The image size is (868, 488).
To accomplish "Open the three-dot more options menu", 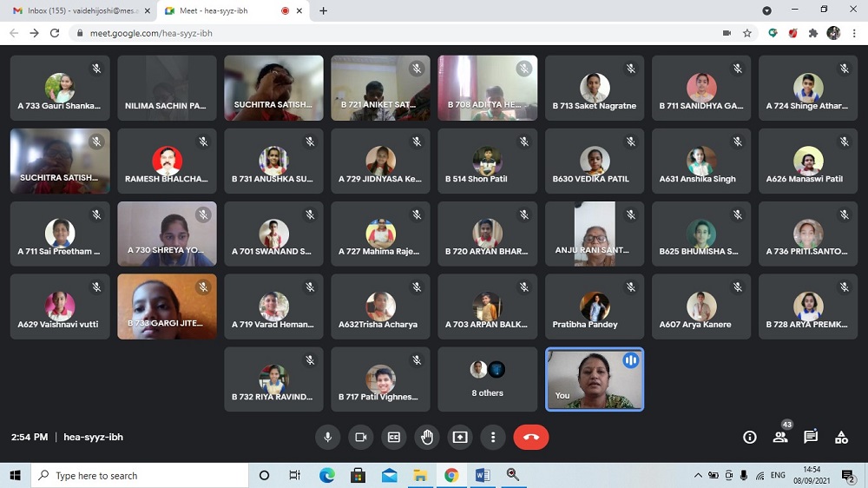I will 493,438.
